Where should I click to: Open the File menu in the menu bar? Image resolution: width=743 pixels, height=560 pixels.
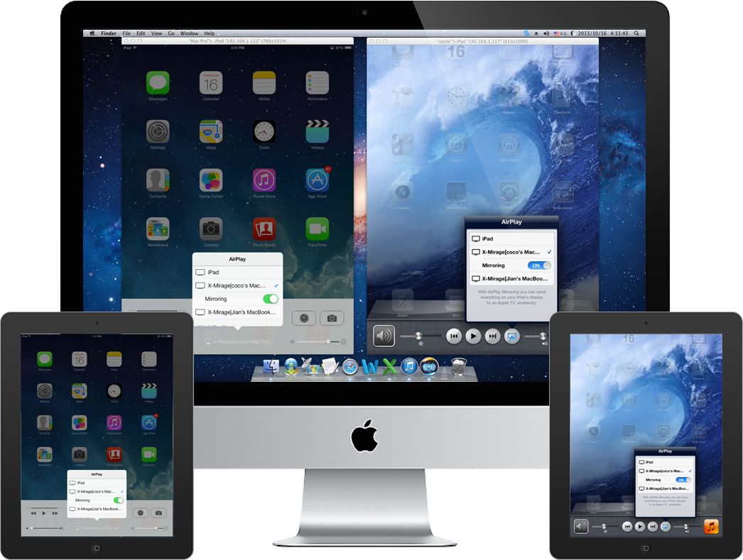tap(126, 33)
